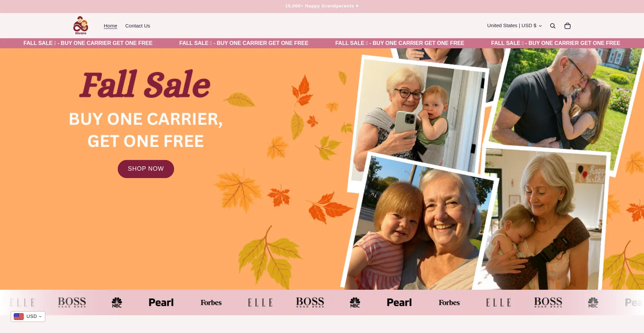This screenshot has height=333, width=644.
Task: Click the first Pearl brand logo
Action: (x=161, y=302)
